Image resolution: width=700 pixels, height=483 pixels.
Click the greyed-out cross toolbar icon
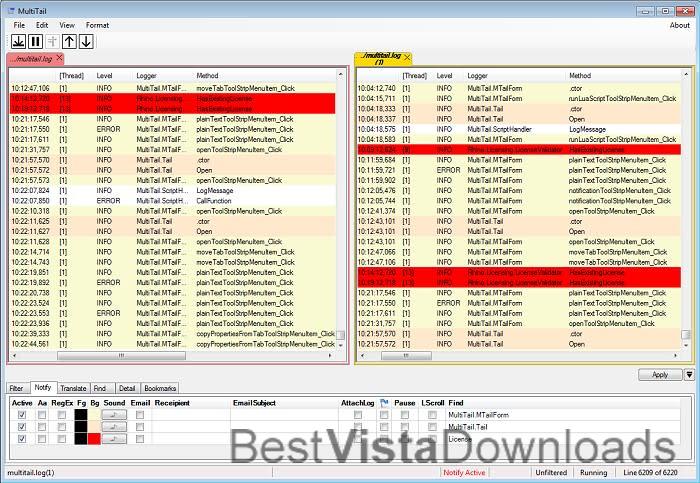coord(52,42)
